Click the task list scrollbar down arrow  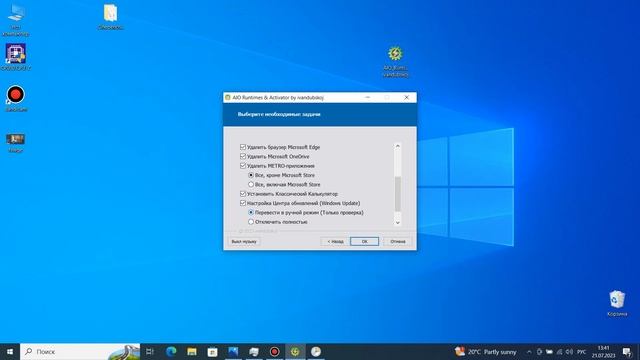(398, 223)
